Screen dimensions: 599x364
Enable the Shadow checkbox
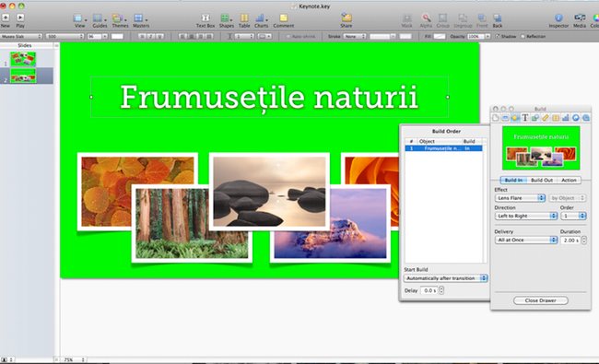coord(498,36)
